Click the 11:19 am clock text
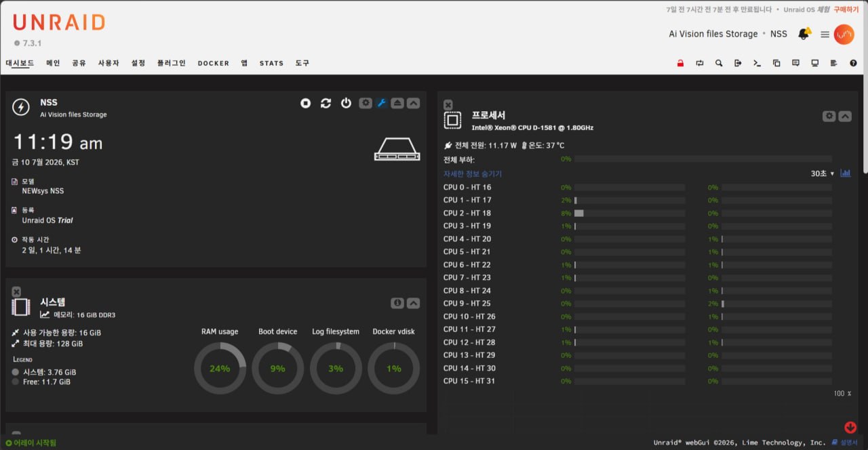 click(x=58, y=142)
